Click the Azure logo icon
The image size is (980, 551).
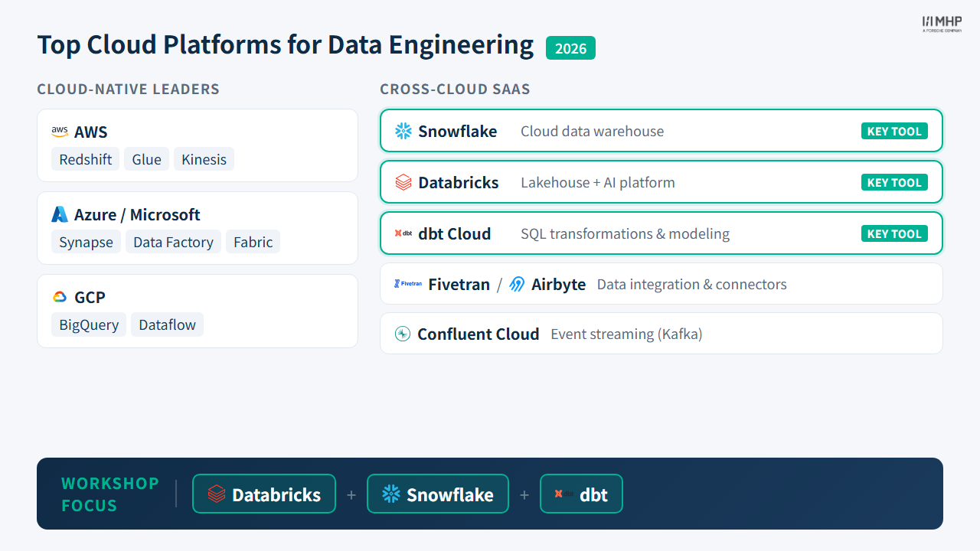(60, 214)
